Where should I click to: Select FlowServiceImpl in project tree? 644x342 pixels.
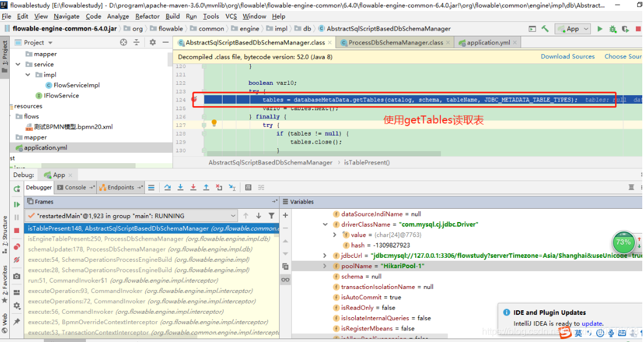click(77, 85)
